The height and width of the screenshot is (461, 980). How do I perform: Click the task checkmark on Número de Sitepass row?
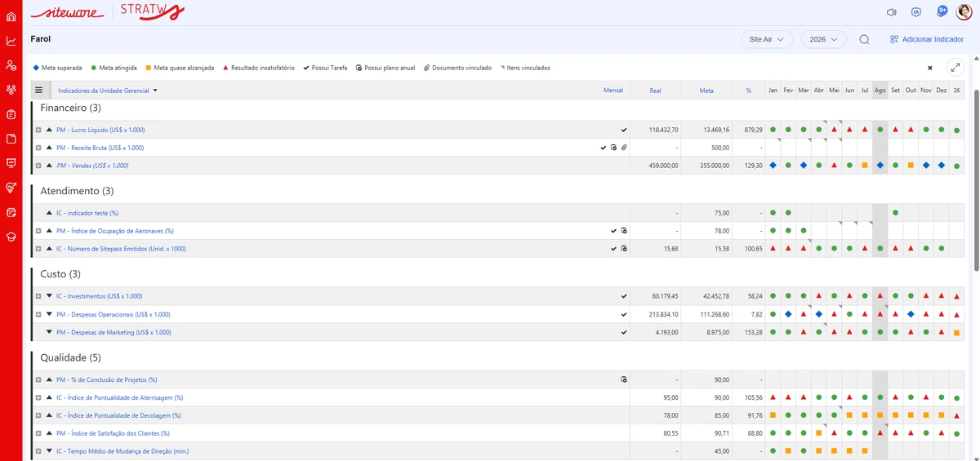[x=614, y=249]
